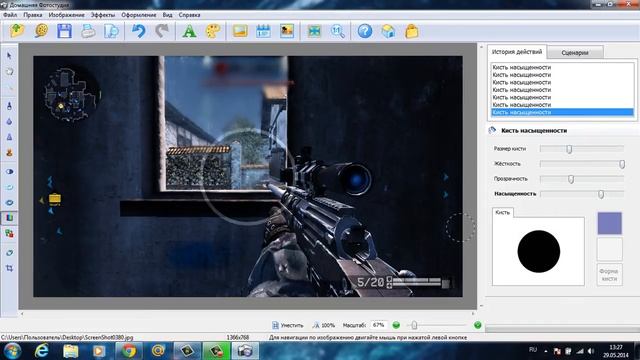Viewport: 640px width, 360px height.
Task: Click green zoom-in button right of zoom slider
Action: click(x=478, y=325)
